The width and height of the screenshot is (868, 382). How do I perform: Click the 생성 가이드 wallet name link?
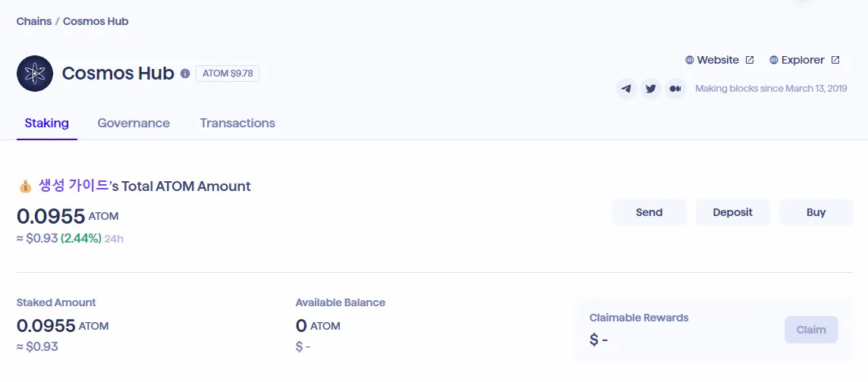coord(74,186)
